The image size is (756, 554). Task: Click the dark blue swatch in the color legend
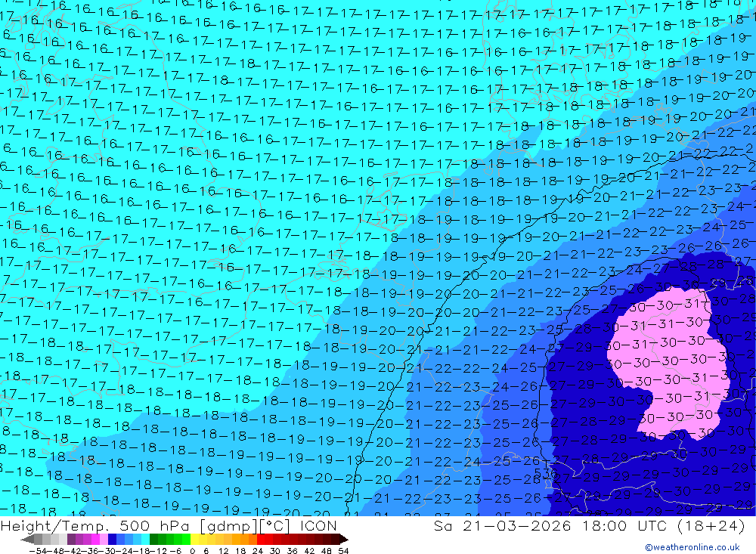(112, 539)
